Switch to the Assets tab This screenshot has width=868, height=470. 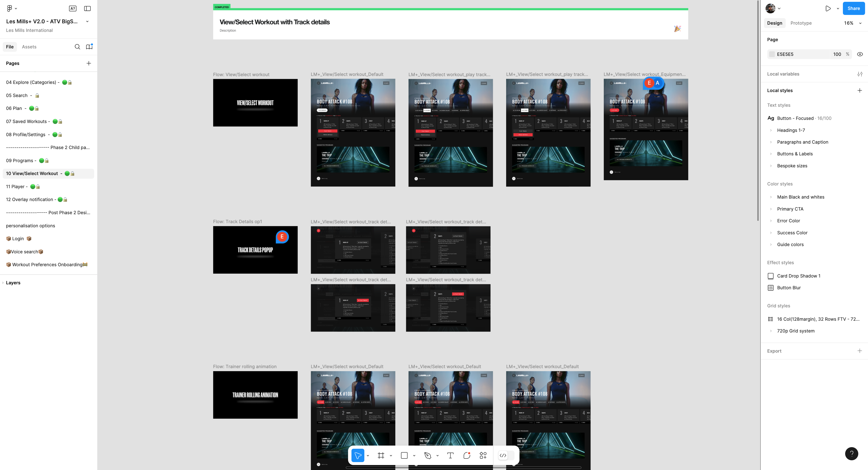[x=29, y=47]
